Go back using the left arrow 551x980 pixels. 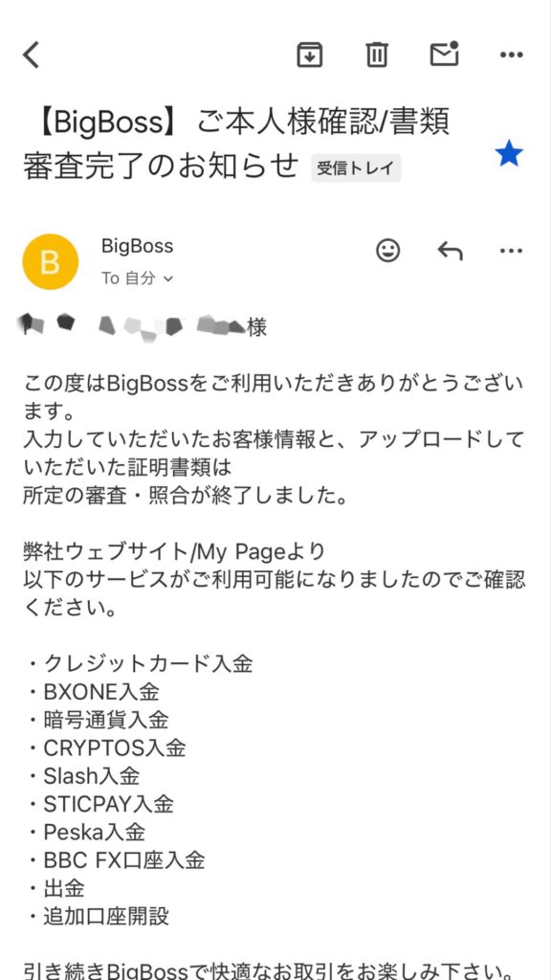(x=32, y=55)
